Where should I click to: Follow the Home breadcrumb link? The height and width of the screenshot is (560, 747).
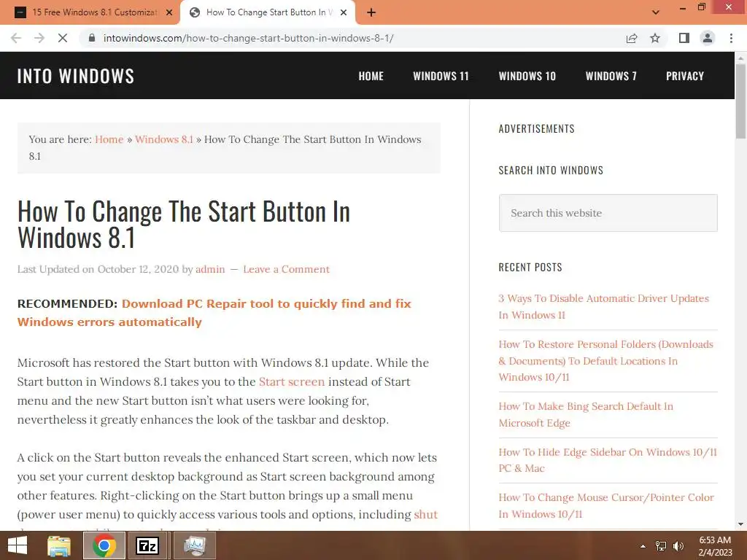(x=109, y=139)
